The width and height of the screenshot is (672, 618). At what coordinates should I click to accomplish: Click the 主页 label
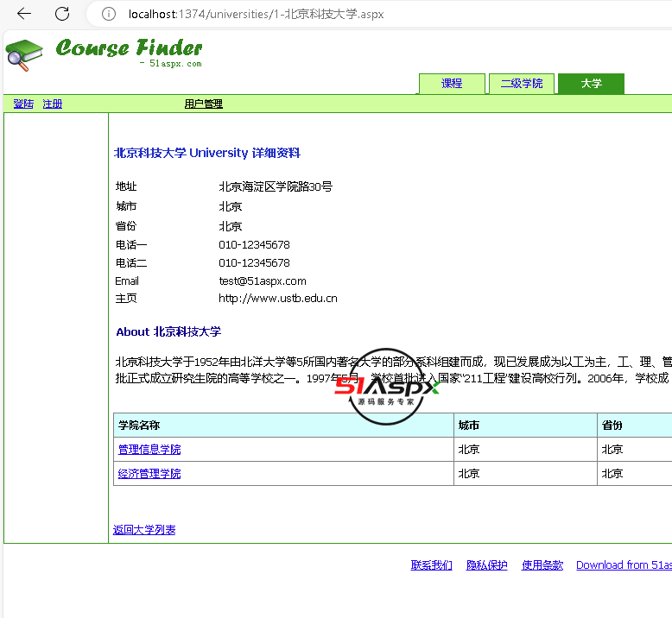126,298
